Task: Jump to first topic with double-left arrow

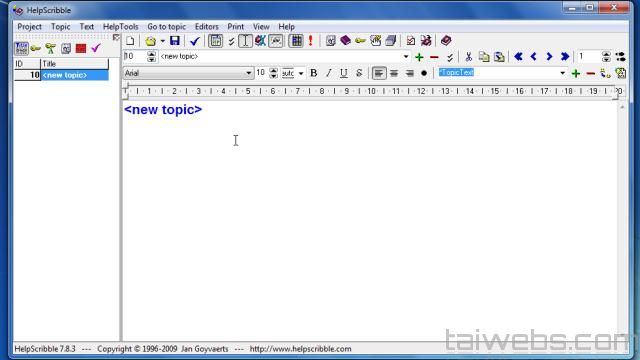Action: [x=518, y=56]
